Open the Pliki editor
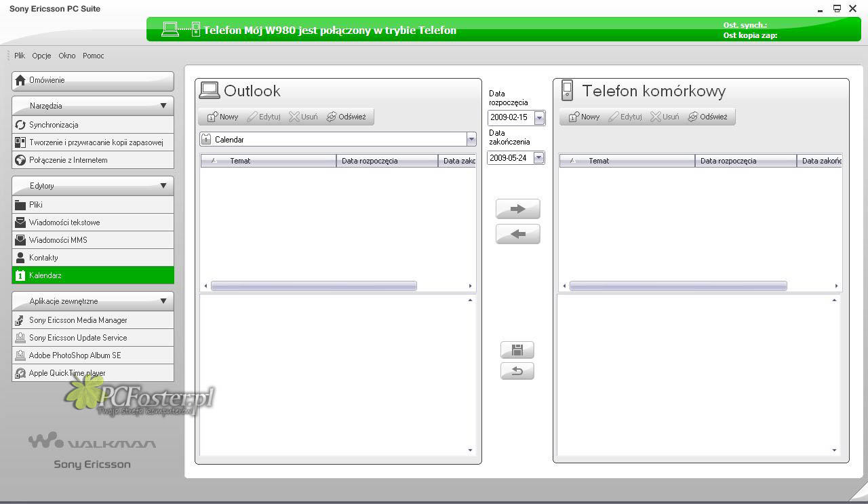Viewport: 868px width, 504px height. (x=93, y=205)
